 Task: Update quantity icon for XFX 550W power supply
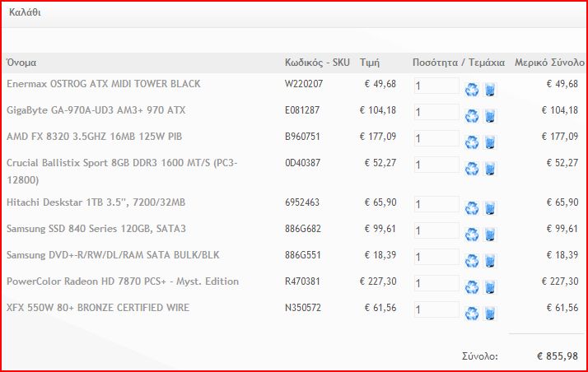pyautogui.click(x=472, y=314)
